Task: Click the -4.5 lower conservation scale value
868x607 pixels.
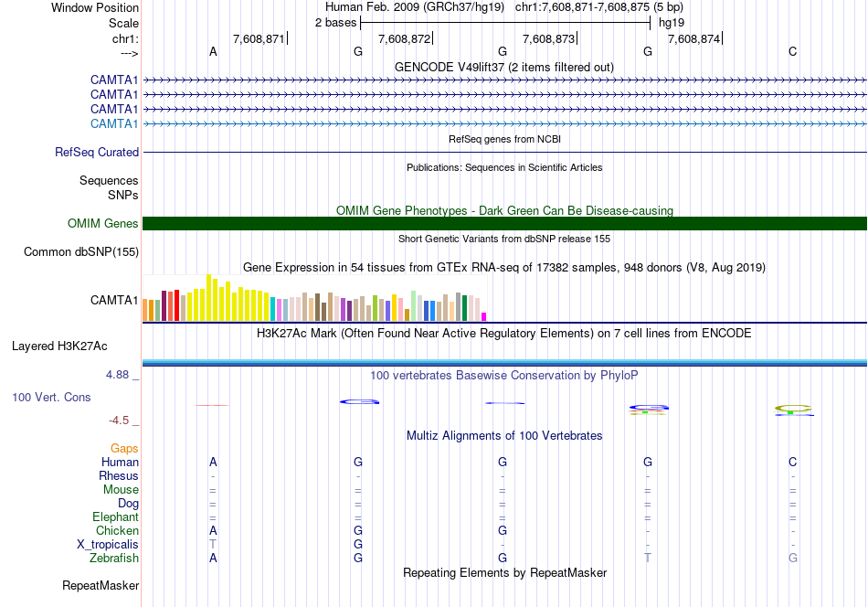Action: coord(119,421)
